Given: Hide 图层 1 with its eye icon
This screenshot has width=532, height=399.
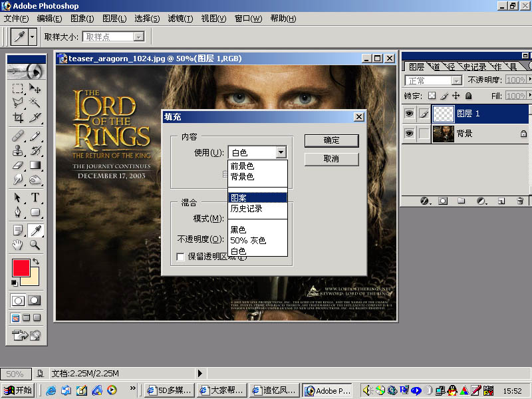Looking at the screenshot, I should tap(409, 113).
